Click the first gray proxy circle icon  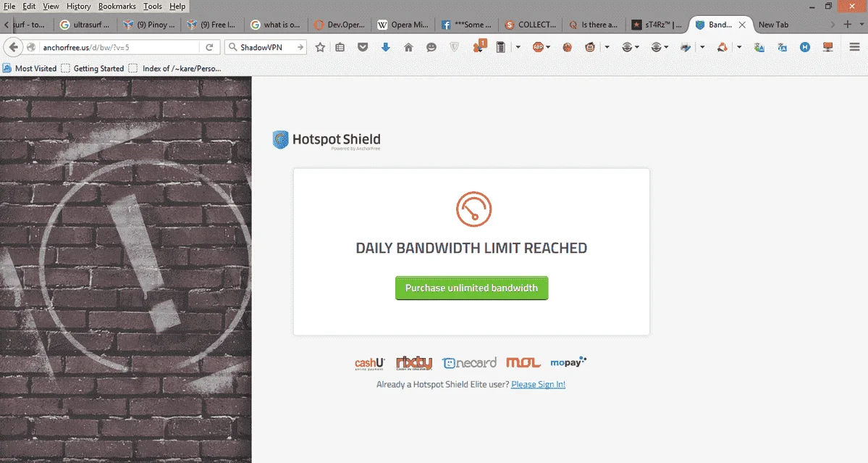[x=627, y=48]
